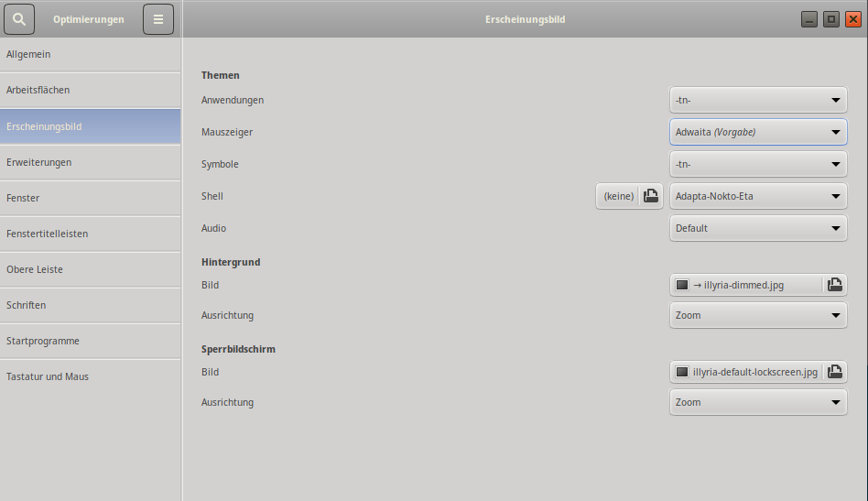The height and width of the screenshot is (501, 868).
Task: Click the illyria-default-lockscreen.jpg file button
Action: click(747, 372)
